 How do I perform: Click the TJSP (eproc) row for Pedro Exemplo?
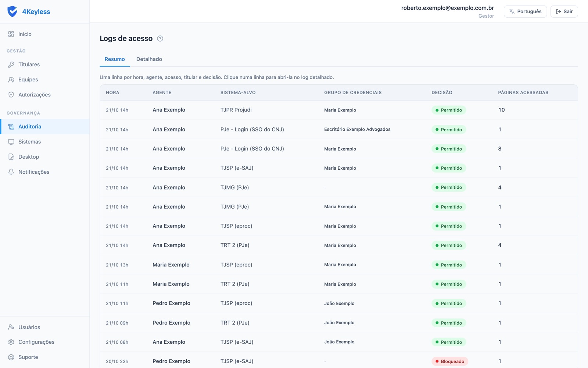pos(339,304)
